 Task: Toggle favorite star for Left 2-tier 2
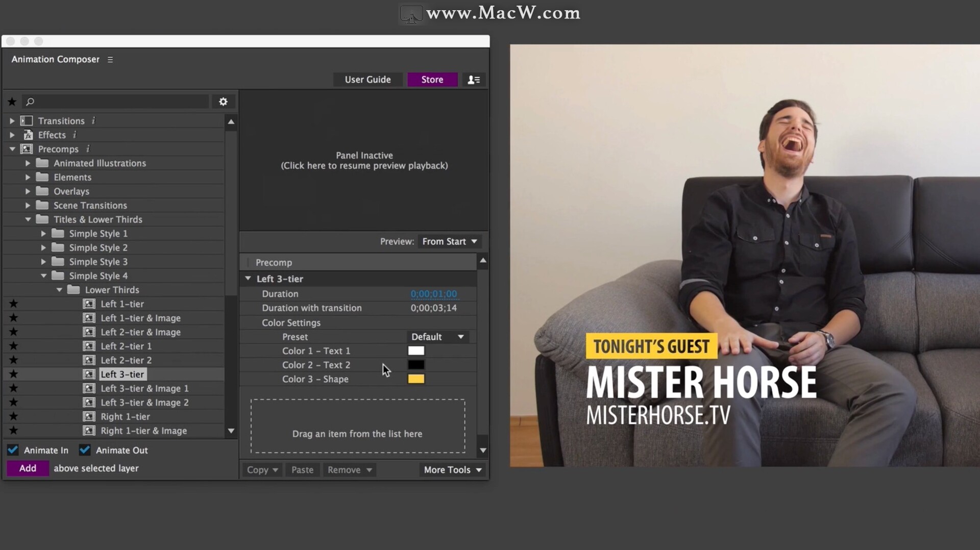14,360
